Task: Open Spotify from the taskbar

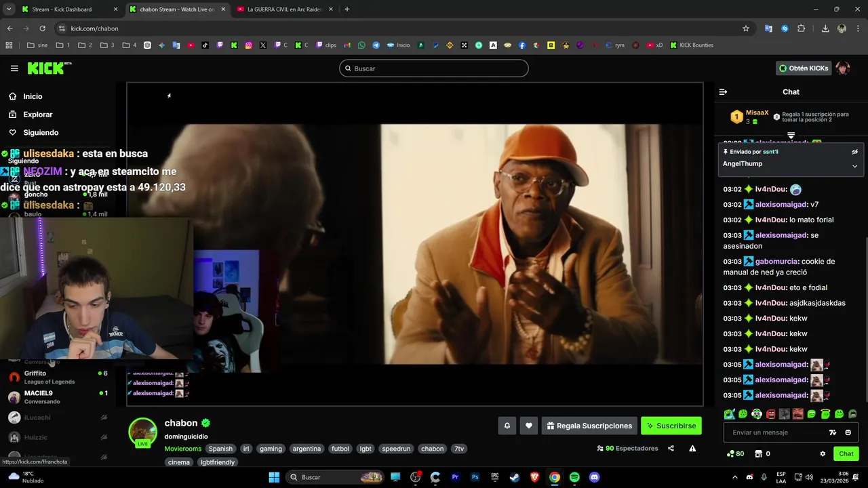Action: pyautogui.click(x=574, y=477)
